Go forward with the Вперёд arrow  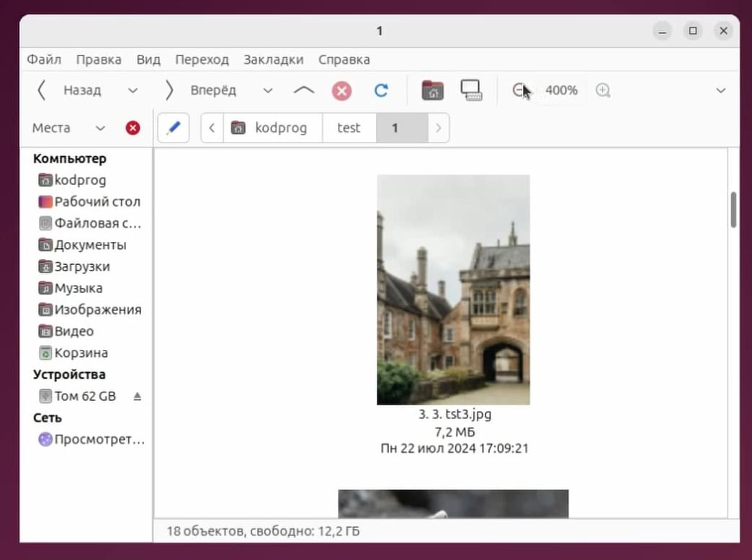click(x=169, y=90)
